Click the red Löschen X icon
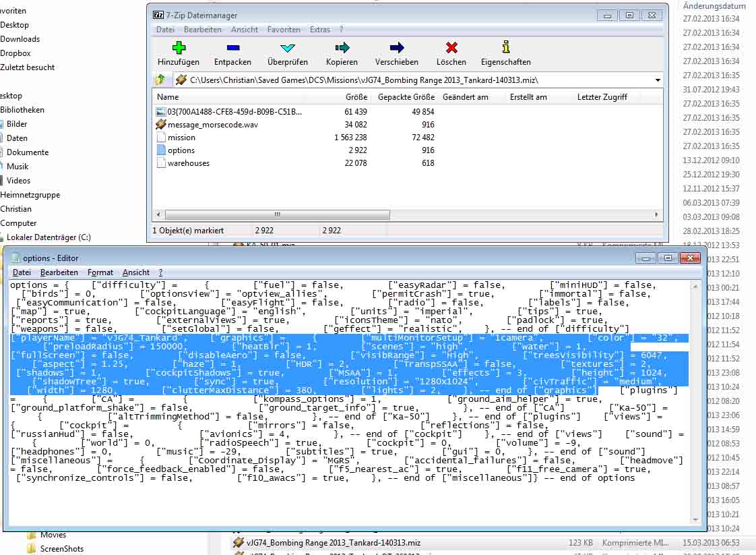Image resolution: width=756 pixels, height=555 pixels. tap(451, 47)
